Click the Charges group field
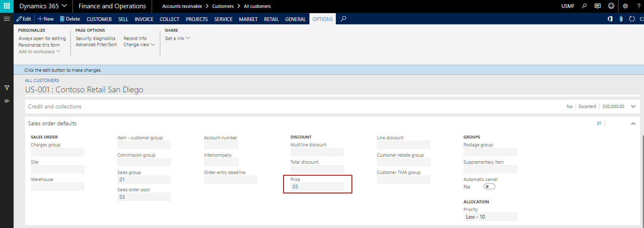This screenshot has height=228, width=644. [x=58, y=152]
